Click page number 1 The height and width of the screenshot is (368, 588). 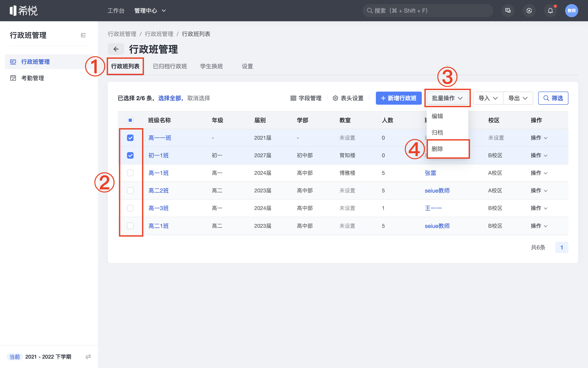[561, 247]
